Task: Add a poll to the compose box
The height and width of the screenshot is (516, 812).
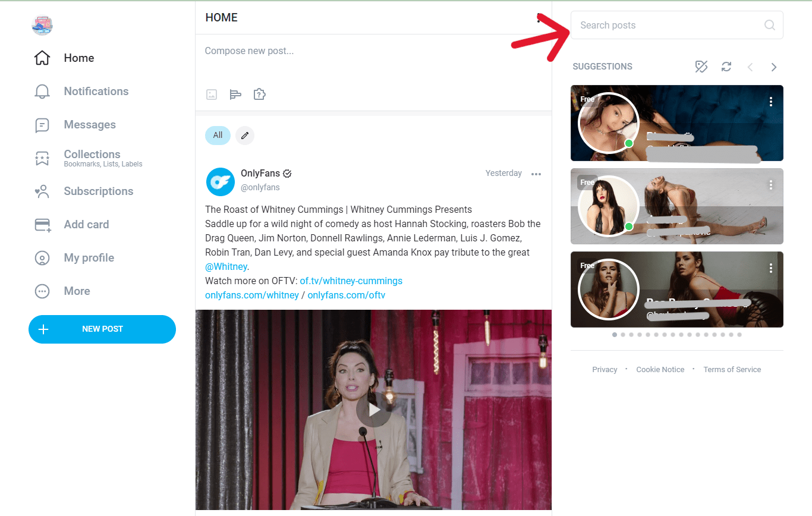Action: pyautogui.click(x=235, y=94)
